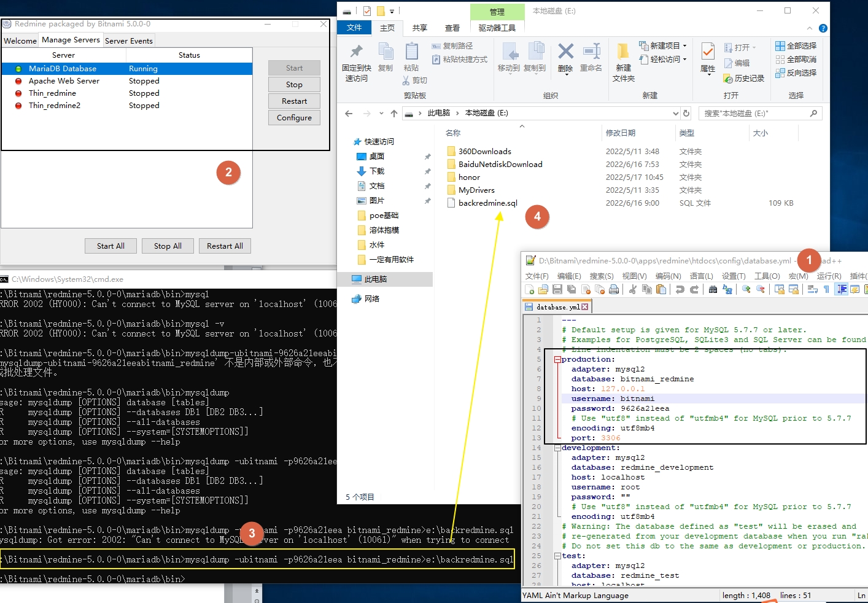This screenshot has width=868, height=603.
Task: Open Replace icon in Notepad++ toolbar
Action: click(727, 289)
